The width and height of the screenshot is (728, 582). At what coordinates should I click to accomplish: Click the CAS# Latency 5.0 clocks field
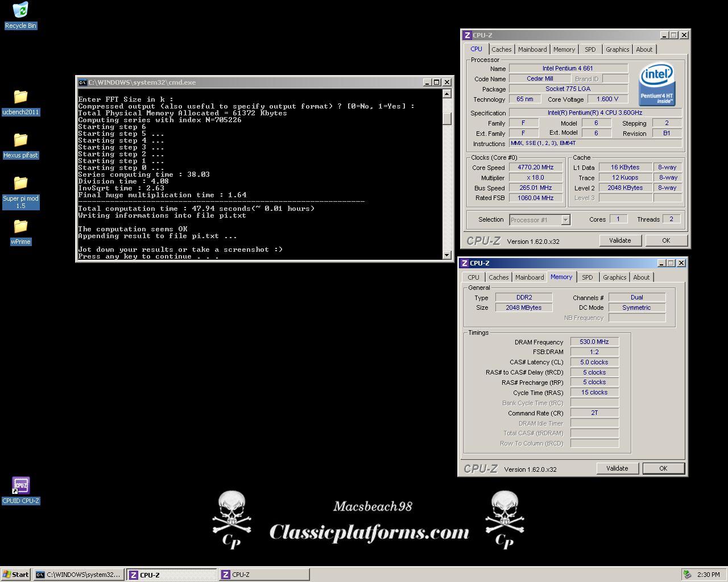point(594,362)
